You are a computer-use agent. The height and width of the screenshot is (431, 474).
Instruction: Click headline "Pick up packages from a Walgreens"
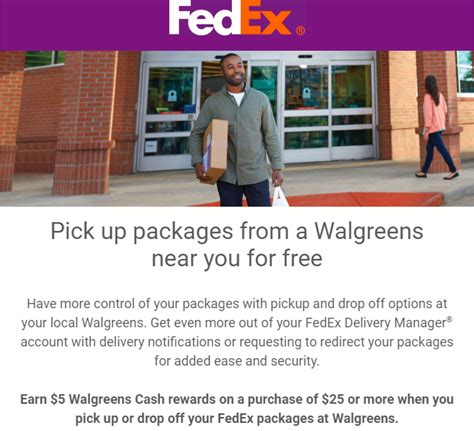(x=237, y=231)
